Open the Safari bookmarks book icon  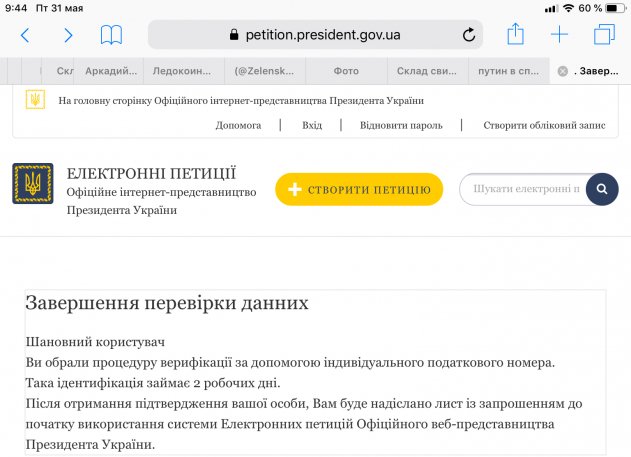coord(111,35)
